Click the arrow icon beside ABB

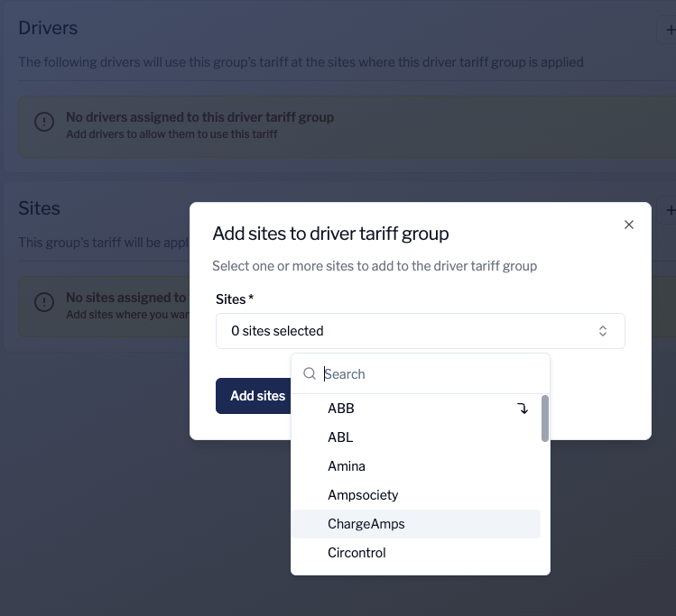[523, 409]
